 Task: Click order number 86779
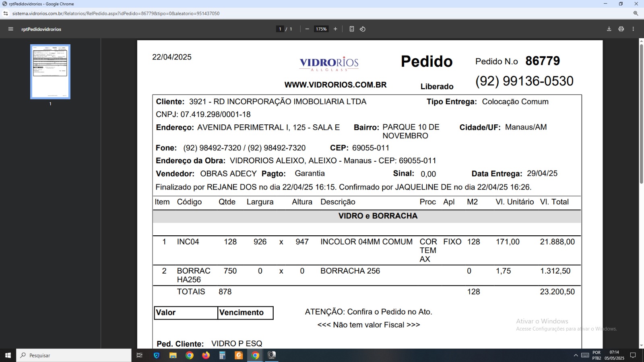(543, 61)
